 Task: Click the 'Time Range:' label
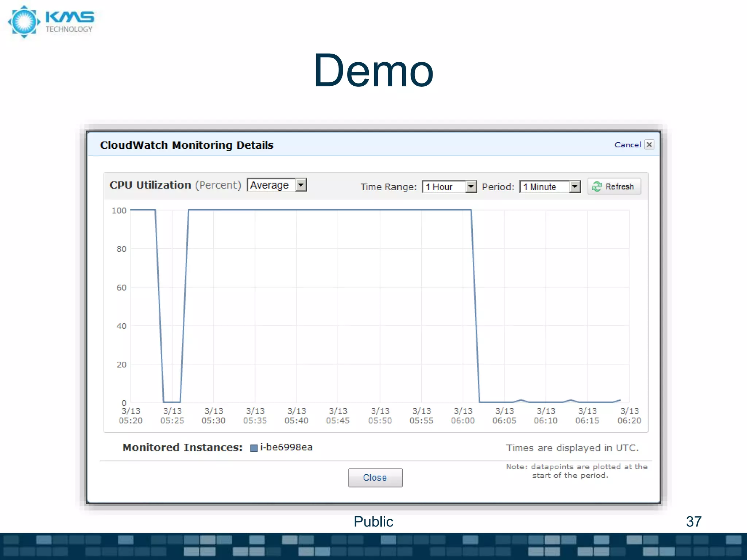point(388,187)
